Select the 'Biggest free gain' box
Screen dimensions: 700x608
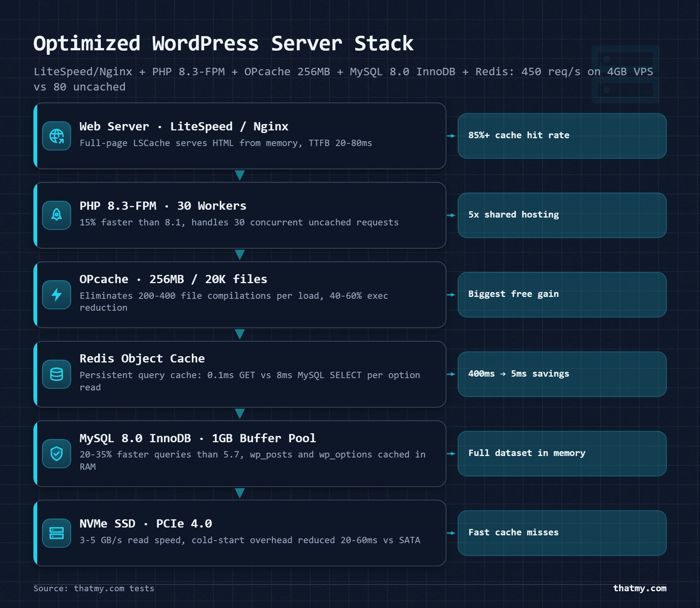(x=562, y=295)
